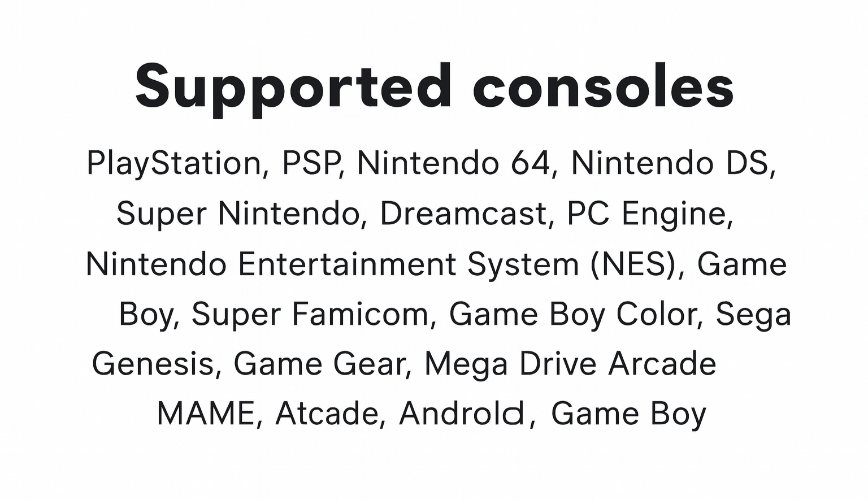Viewport: 868px width, 500px height.
Task: Choose Super Nintendo in the list
Action: click(238, 214)
